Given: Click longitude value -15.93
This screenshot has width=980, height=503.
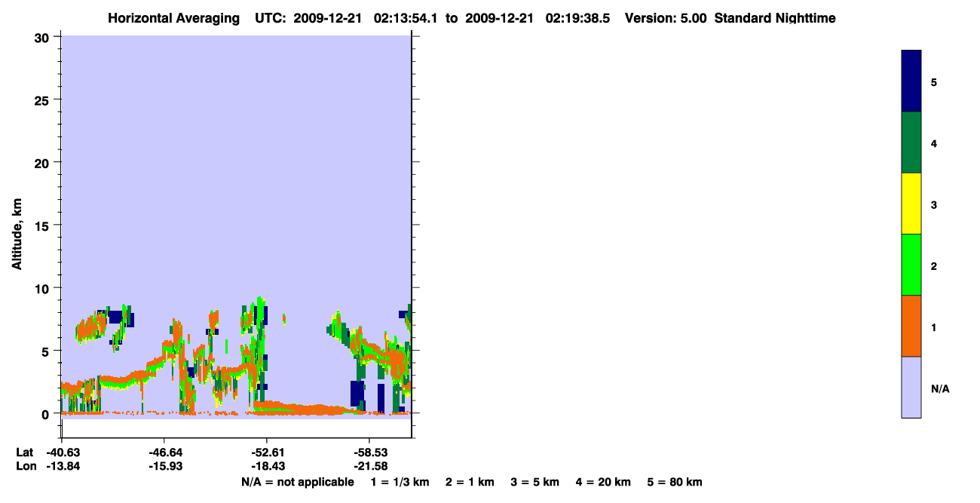Looking at the screenshot, I should click(x=164, y=466).
